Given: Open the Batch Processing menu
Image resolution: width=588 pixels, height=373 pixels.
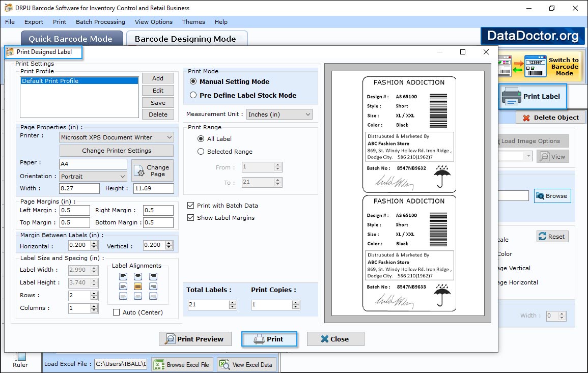Looking at the screenshot, I should pyautogui.click(x=100, y=22).
